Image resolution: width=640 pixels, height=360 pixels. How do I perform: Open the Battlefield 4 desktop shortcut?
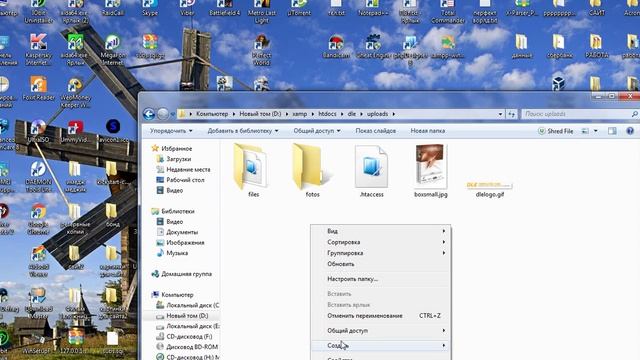pos(224,8)
